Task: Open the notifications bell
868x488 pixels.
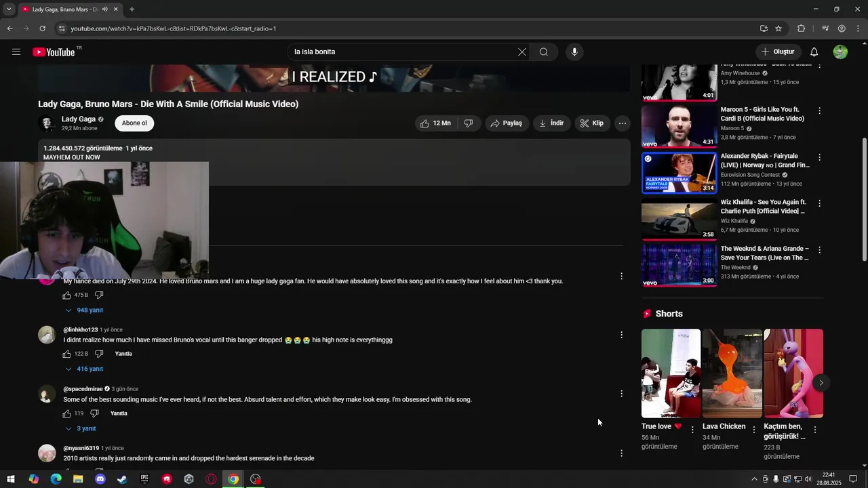Action: pos(814,52)
